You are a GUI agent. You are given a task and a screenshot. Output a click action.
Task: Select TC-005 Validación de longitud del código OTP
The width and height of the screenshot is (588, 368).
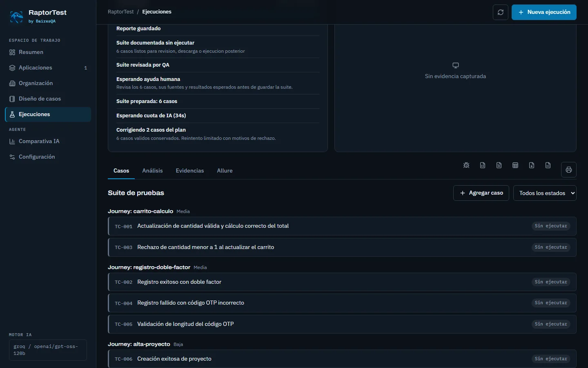[x=342, y=324]
